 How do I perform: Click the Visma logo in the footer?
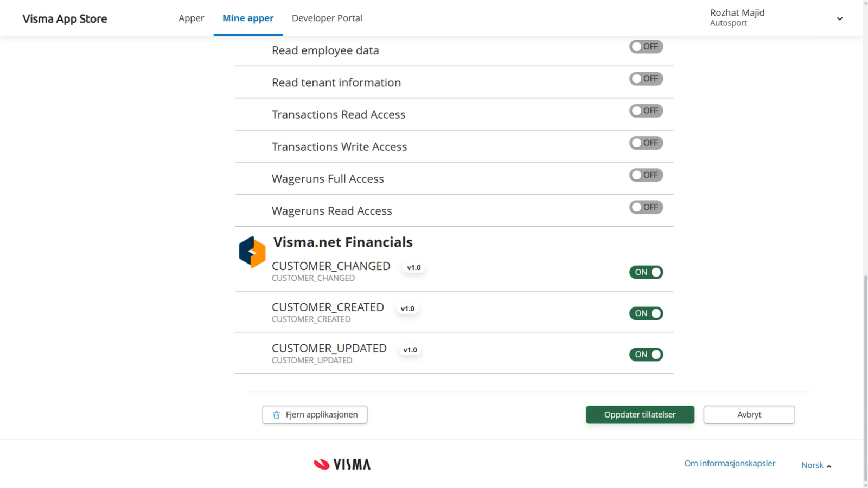pyautogui.click(x=342, y=464)
